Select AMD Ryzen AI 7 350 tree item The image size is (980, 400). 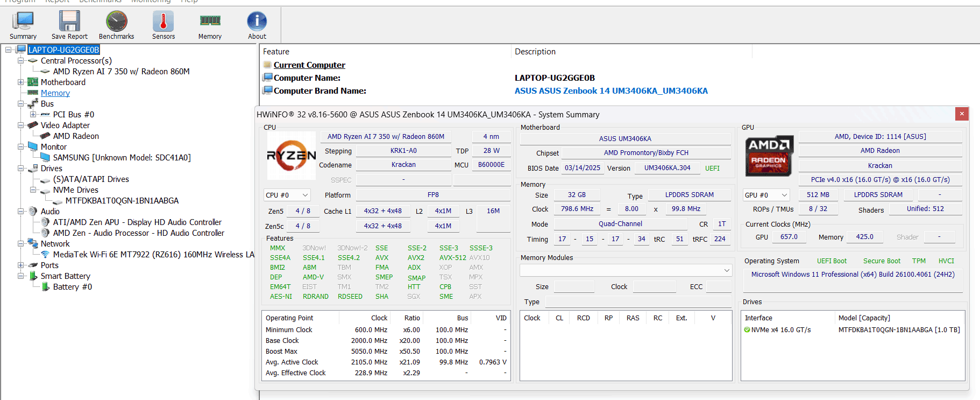pyautogui.click(x=121, y=71)
